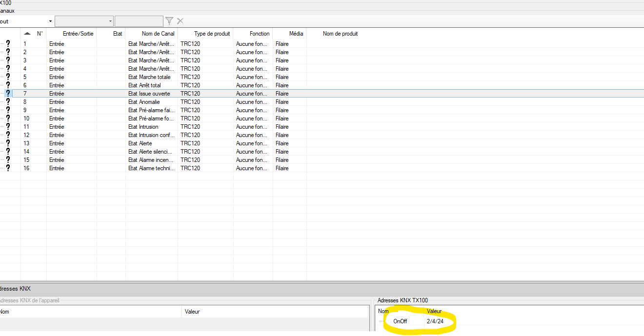The height and width of the screenshot is (336, 644).
Task: Click the filter funnel icon
Action: 169,21
